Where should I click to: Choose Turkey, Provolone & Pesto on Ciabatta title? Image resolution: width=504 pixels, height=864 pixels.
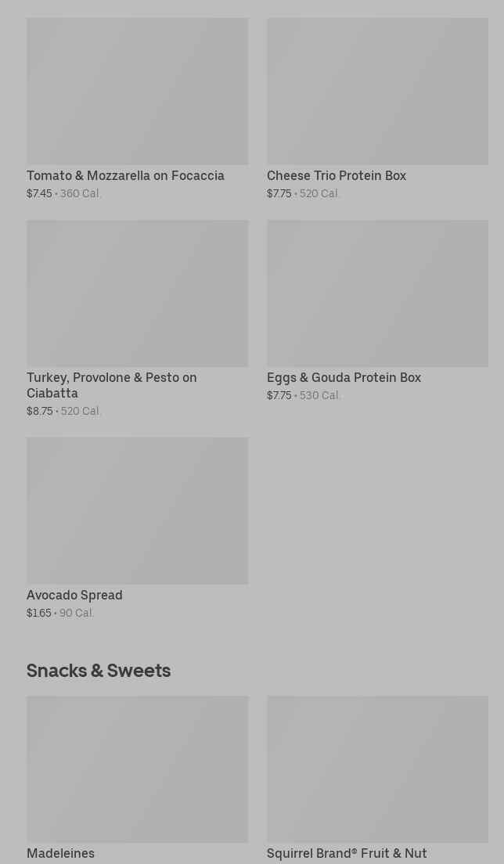coord(112,385)
